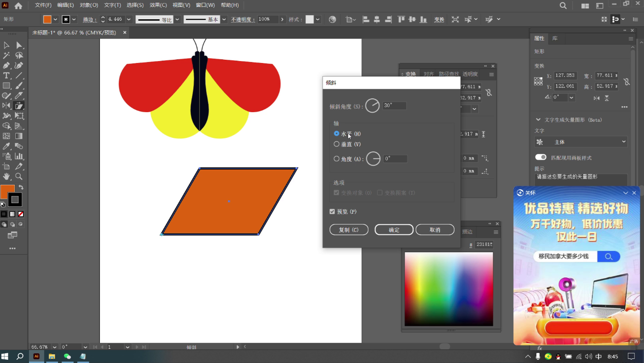Open the 文件(F) menu
Screen dimensions: 644x363
(x=44, y=5)
